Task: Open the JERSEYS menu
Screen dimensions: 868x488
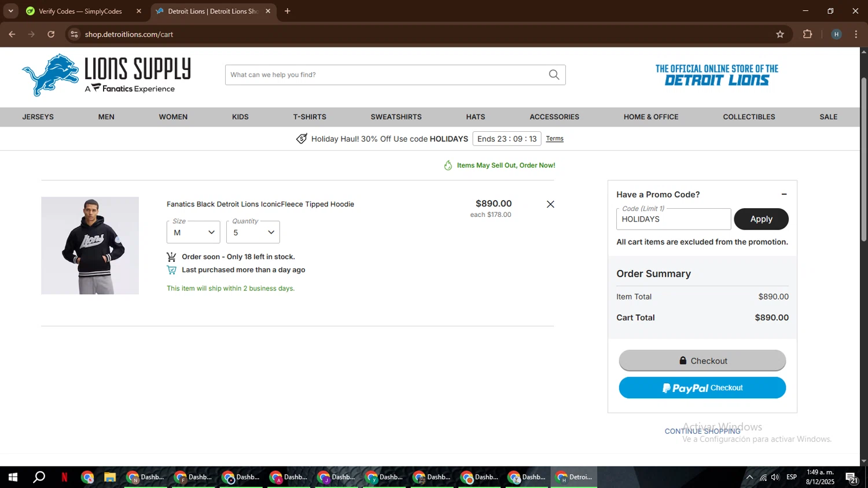Action: (x=38, y=117)
